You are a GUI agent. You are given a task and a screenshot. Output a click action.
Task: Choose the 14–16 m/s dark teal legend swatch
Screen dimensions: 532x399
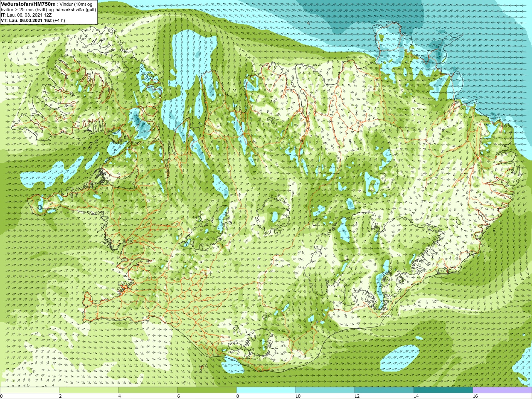(x=443, y=390)
